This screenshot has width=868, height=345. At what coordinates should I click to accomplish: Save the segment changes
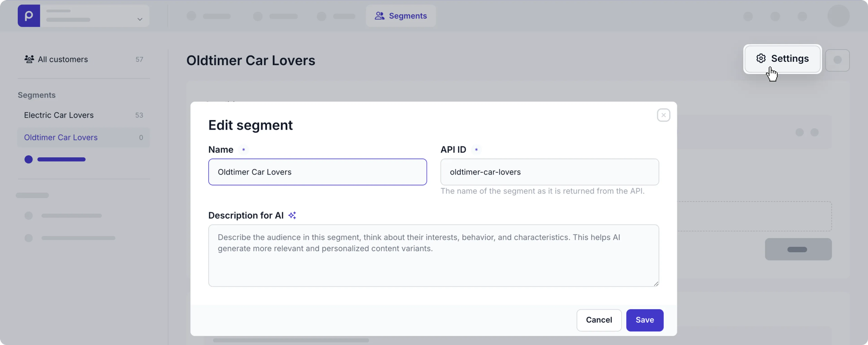(x=644, y=320)
